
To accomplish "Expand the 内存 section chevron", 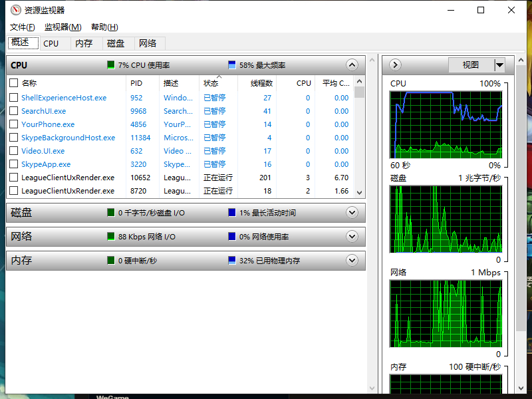I will click(x=352, y=260).
